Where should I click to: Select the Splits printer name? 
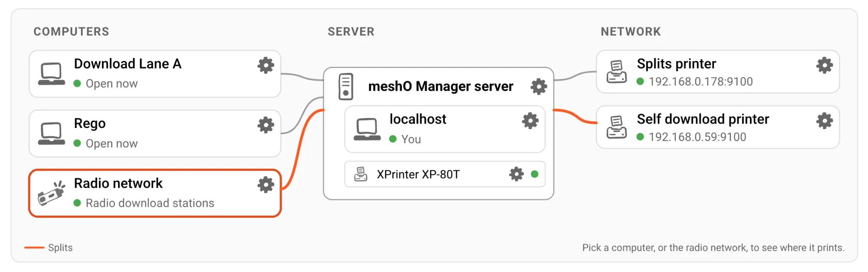[676, 64]
